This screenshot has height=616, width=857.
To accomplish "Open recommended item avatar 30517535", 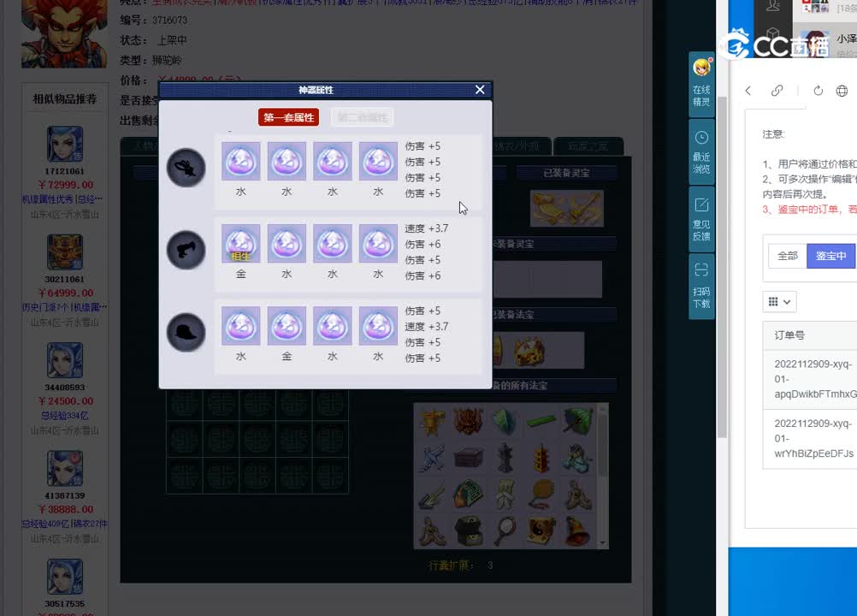I will pos(64,577).
